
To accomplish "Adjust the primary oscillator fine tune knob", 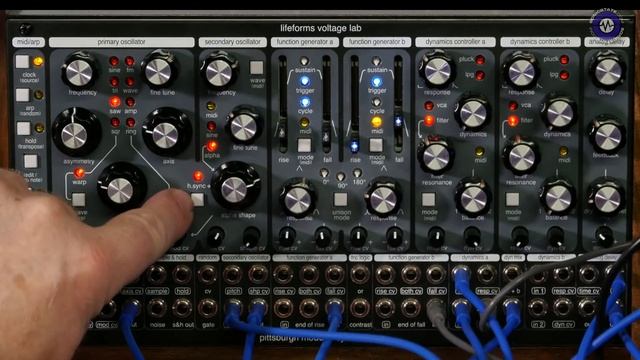I will 158,71.
